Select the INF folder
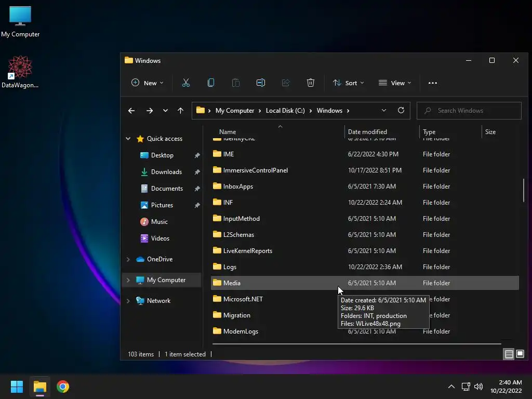The height and width of the screenshot is (399, 532). pyautogui.click(x=365, y=202)
